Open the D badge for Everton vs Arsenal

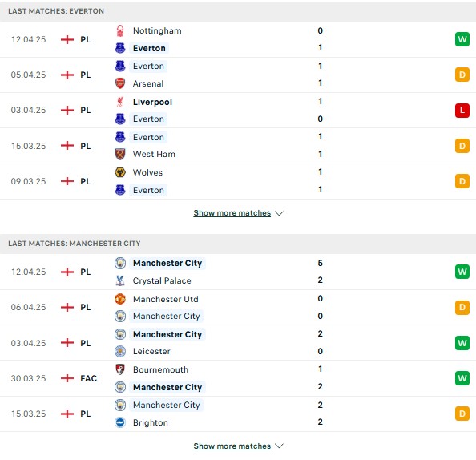coord(462,75)
